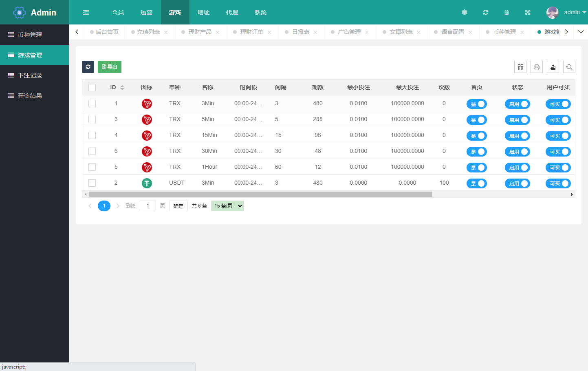Expand the tab options down-chevron
Screen dimensions: 588x371
pos(581,32)
